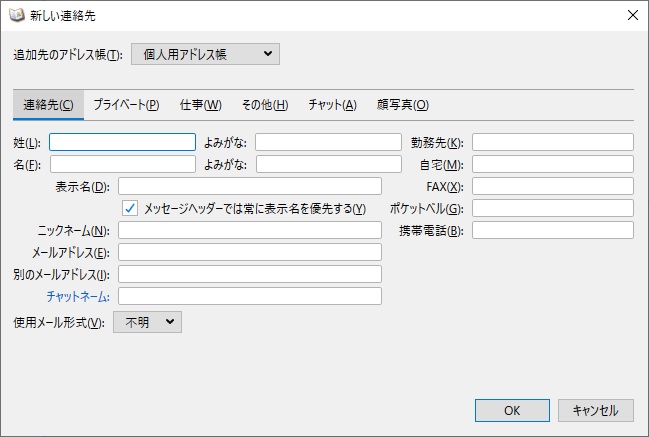This screenshot has height=437, width=649.
Task: Go to the チャット tab
Action: pyautogui.click(x=332, y=105)
